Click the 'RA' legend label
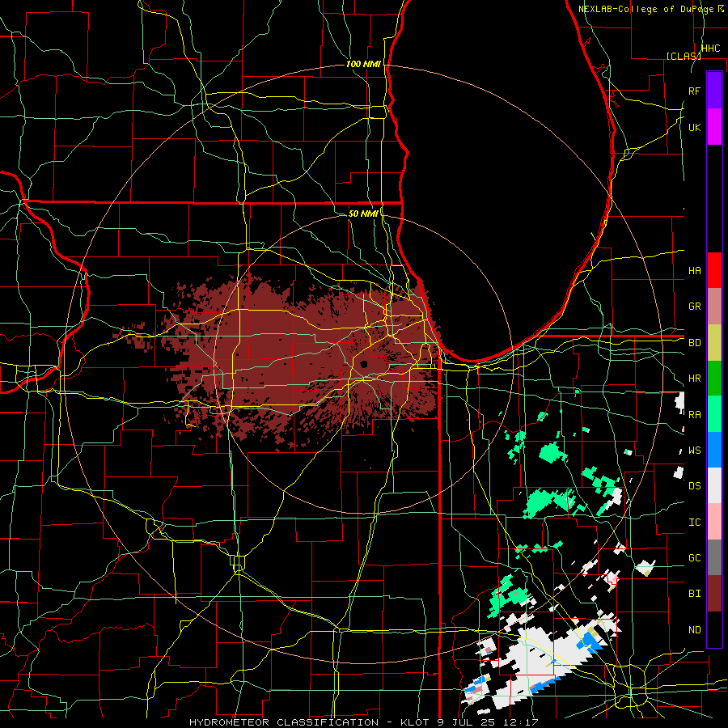This screenshot has height=728, width=728. coord(695,414)
